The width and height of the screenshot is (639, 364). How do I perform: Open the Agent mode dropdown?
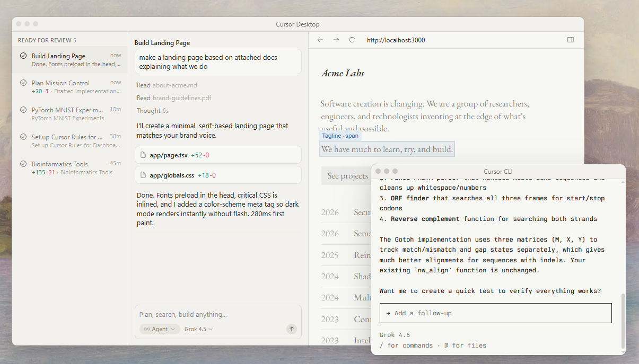coord(160,329)
